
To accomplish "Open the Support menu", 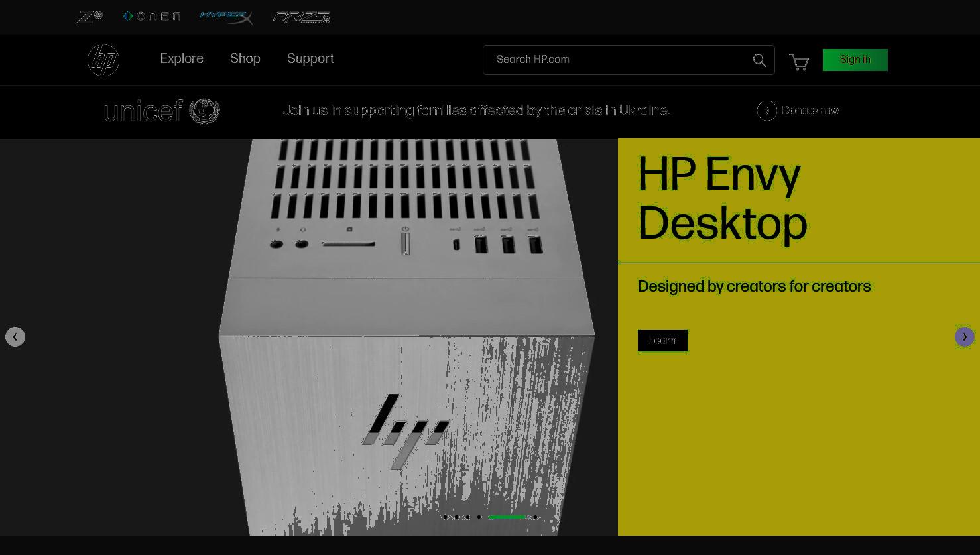I will click(x=310, y=59).
